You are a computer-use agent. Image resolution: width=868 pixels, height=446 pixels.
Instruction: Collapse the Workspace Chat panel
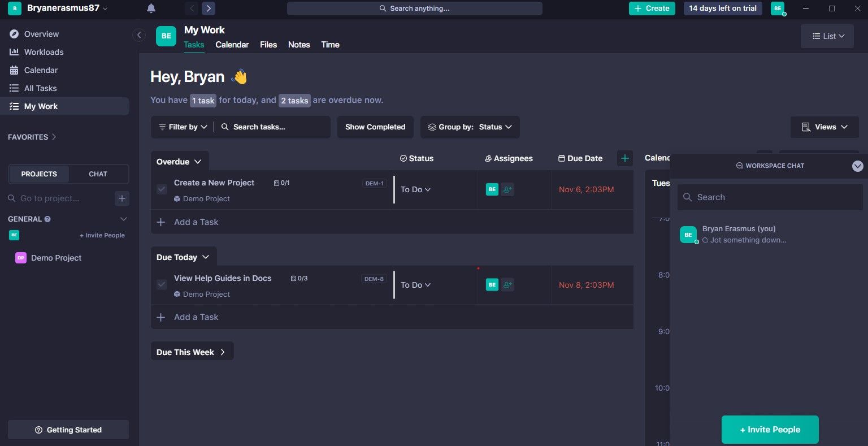[x=857, y=166]
